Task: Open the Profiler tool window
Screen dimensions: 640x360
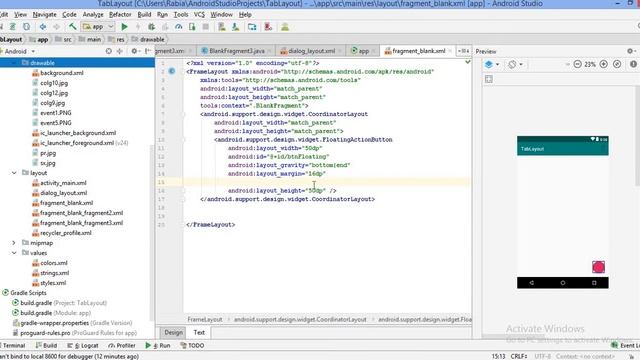Action: tap(122, 346)
